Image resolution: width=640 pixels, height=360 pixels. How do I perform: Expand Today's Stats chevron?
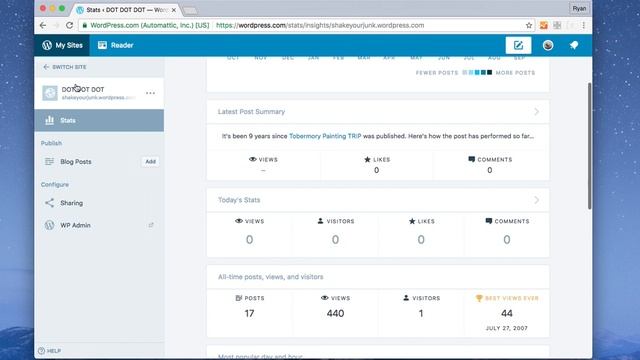tap(536, 200)
